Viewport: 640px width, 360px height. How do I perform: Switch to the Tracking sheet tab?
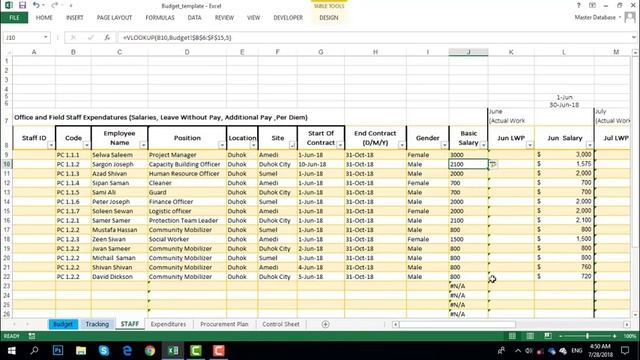point(97,324)
